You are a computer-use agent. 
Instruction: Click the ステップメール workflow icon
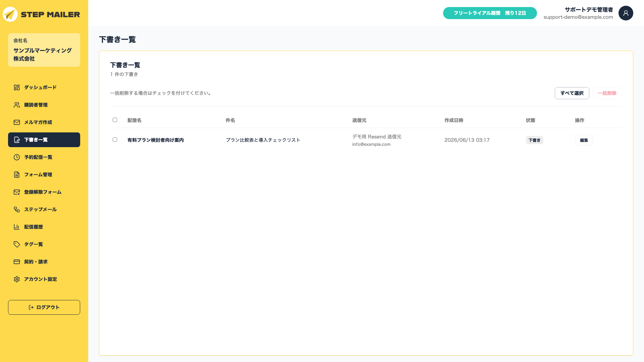click(x=17, y=209)
